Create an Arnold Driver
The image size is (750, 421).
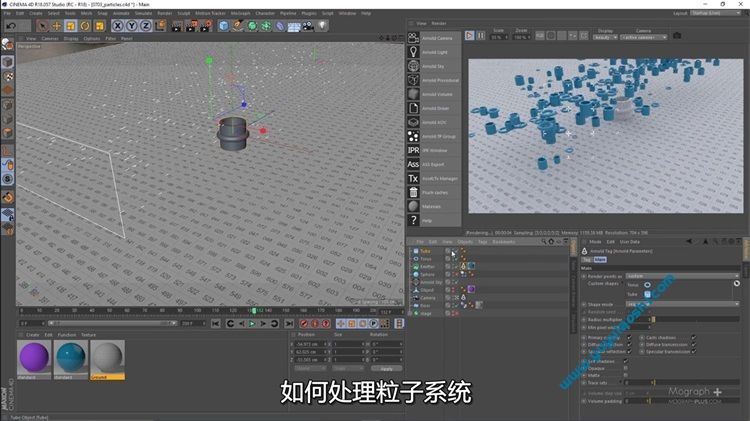(434, 108)
